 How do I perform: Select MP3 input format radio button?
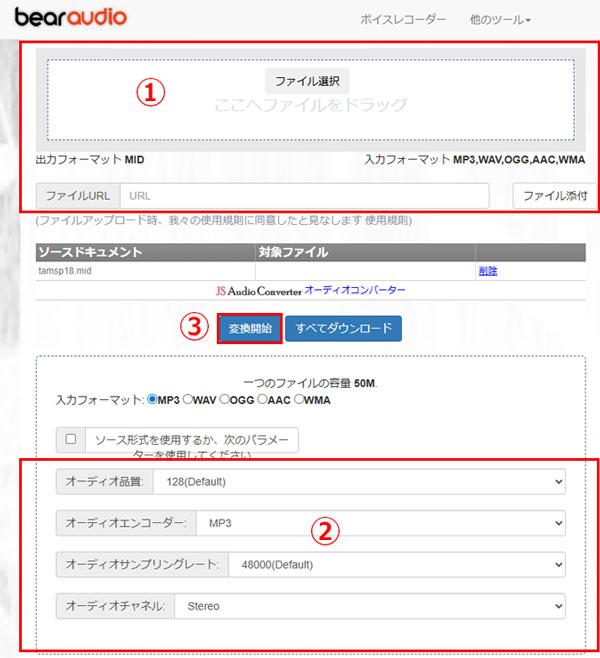(x=153, y=400)
